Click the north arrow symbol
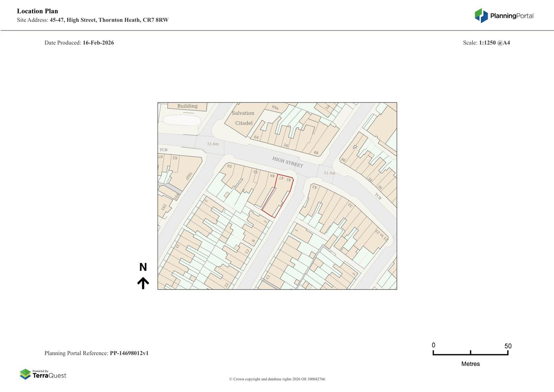This screenshot has width=554, height=392. tap(143, 283)
